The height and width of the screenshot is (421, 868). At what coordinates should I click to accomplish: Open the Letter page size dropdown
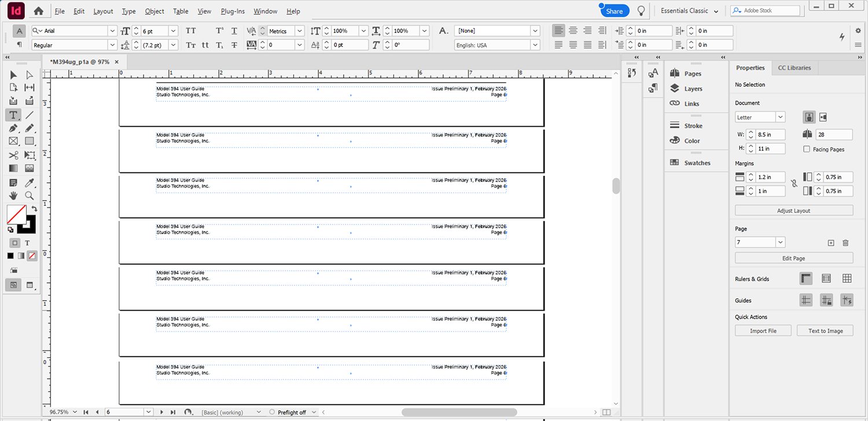[x=781, y=117]
